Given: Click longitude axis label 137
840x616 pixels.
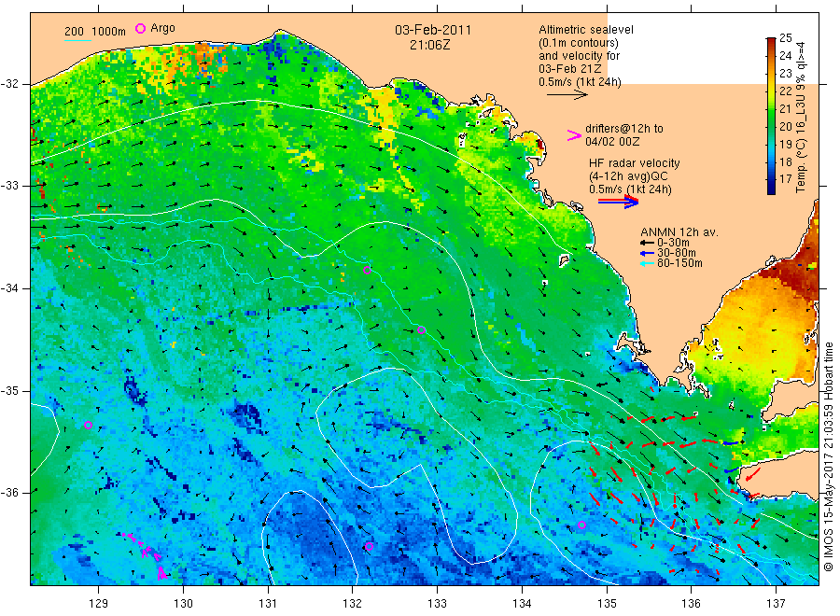Looking at the screenshot, I should pos(776,604).
